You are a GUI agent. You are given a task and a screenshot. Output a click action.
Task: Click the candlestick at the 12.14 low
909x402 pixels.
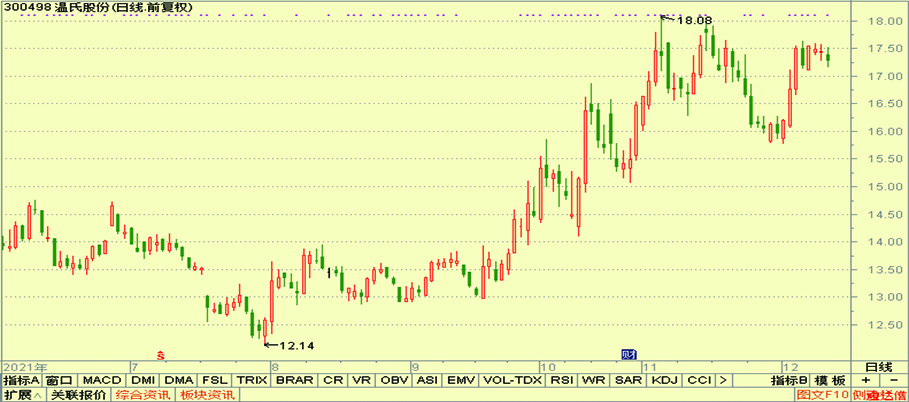[x=265, y=329]
